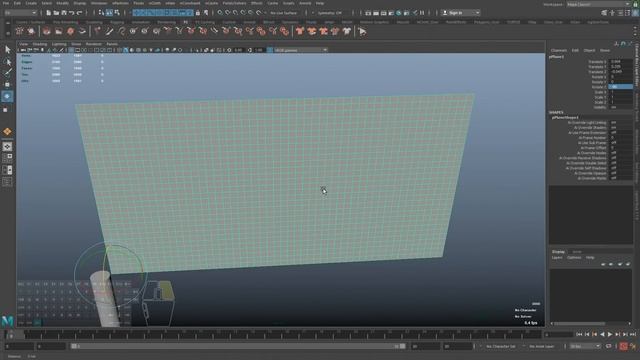Click the save scene icon
Screen dimensions: 640x360
click(x=64, y=13)
